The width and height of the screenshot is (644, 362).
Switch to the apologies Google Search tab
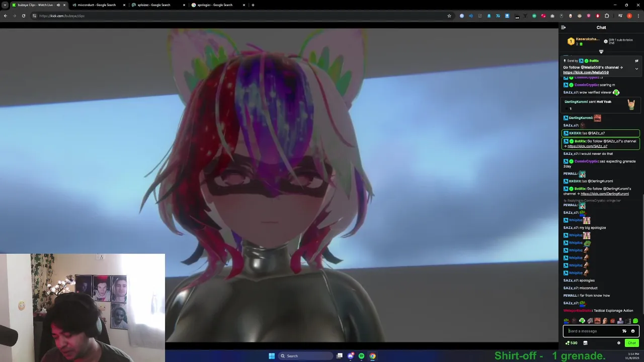coord(218,5)
